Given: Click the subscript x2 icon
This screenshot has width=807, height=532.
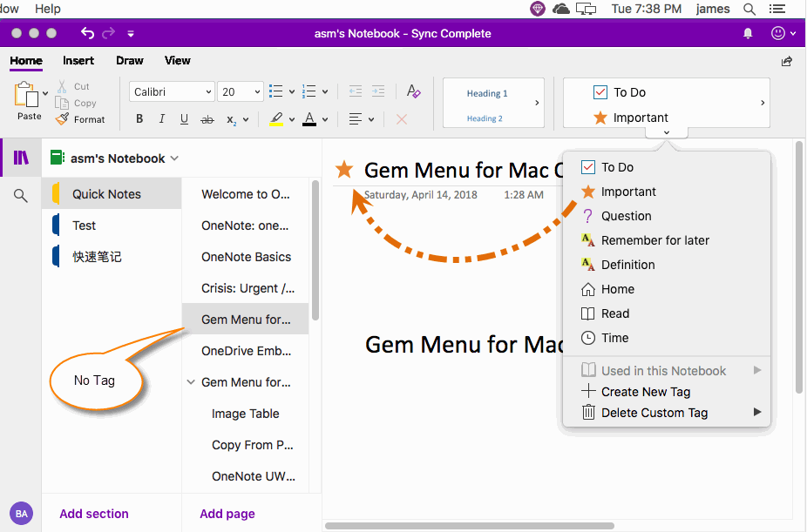Looking at the screenshot, I should click(x=231, y=120).
